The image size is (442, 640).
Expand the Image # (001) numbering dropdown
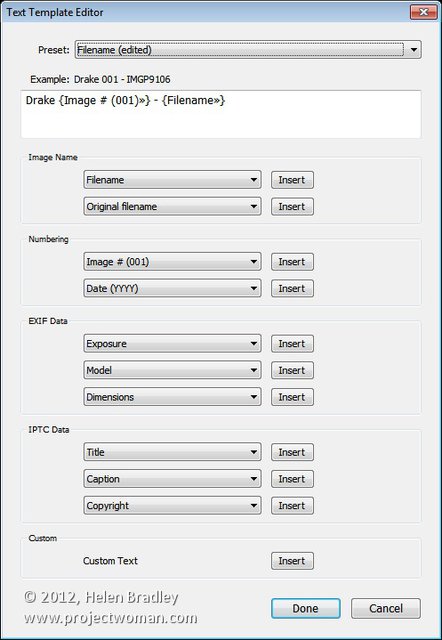(x=172, y=262)
